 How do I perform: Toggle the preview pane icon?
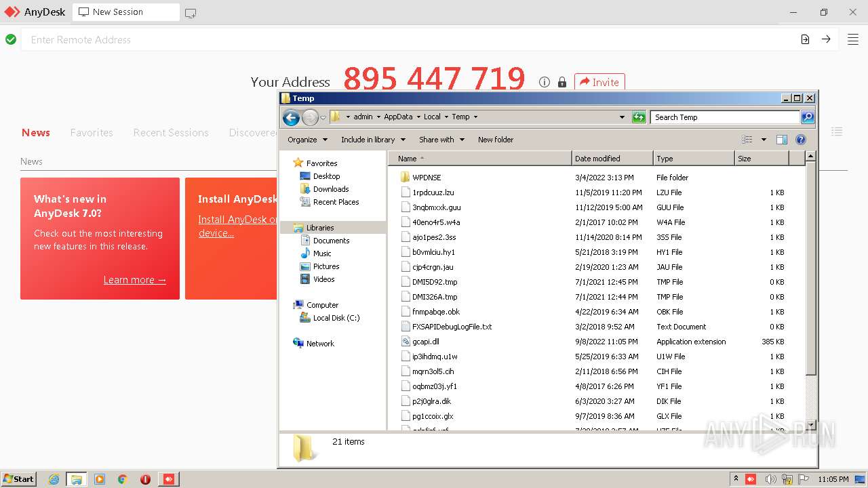[x=782, y=140]
